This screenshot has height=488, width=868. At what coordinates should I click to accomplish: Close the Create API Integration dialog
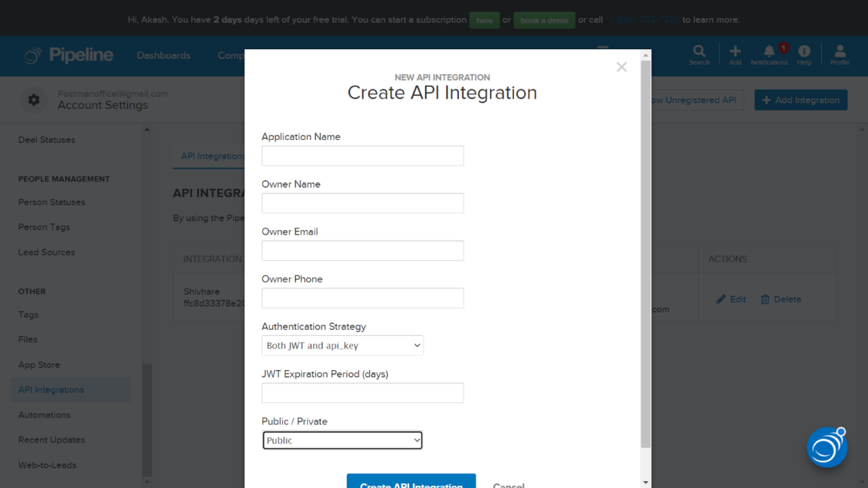pyautogui.click(x=622, y=67)
